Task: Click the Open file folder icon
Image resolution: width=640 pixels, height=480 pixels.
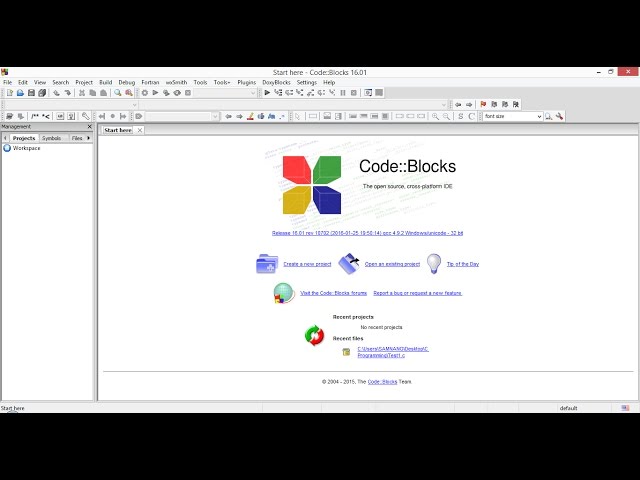Action: 20,93
